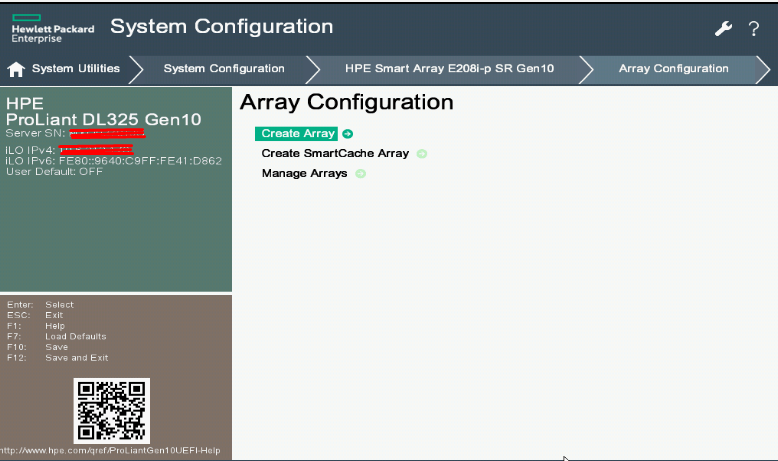Select the Create Array option
This screenshot has width=778, height=461.
(298, 134)
